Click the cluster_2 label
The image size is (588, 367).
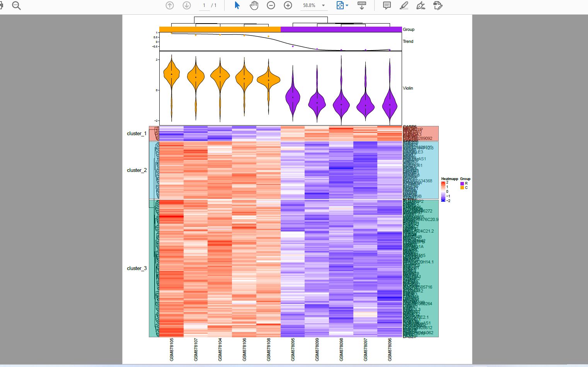coord(137,170)
